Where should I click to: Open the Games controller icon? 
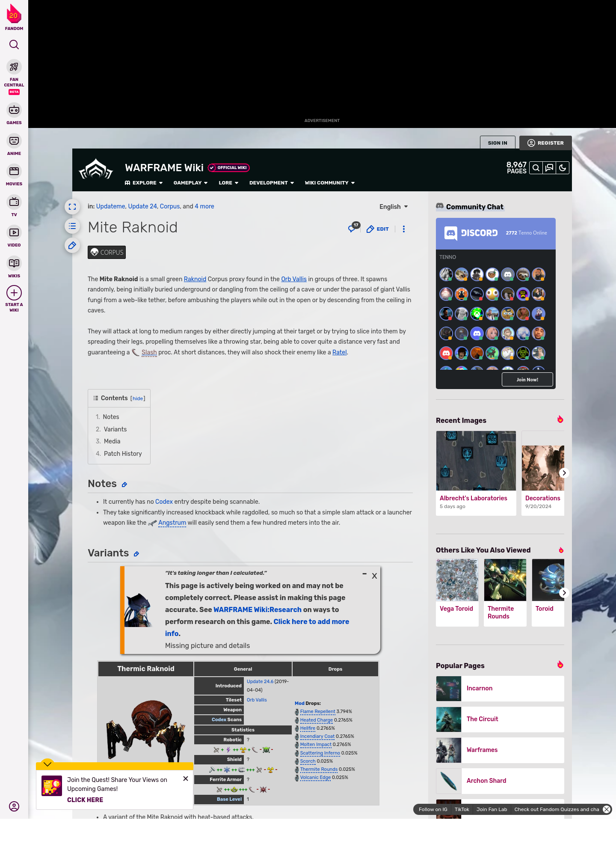tap(14, 110)
